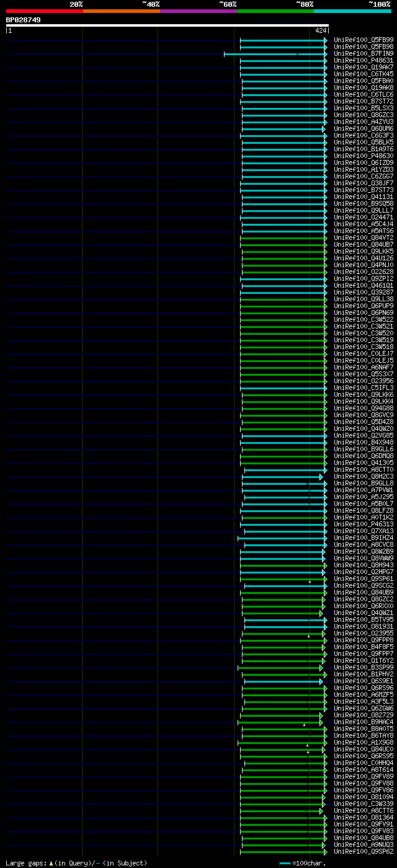Click the UniRef100_O81364 label

pos(364,817)
